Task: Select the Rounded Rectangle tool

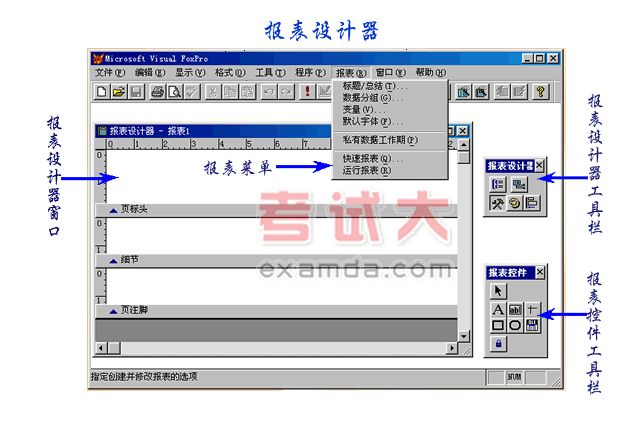Action: 515,325
